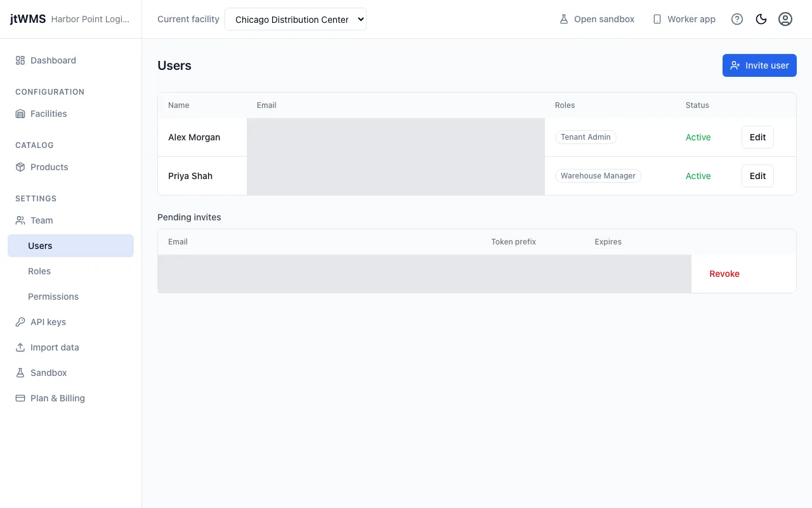Revoke the pending invite

point(724,274)
